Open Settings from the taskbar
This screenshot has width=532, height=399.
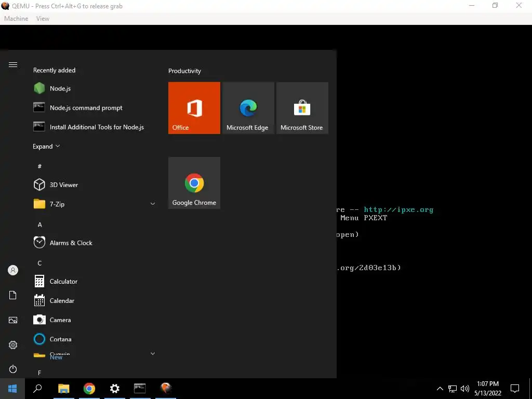[x=115, y=389]
